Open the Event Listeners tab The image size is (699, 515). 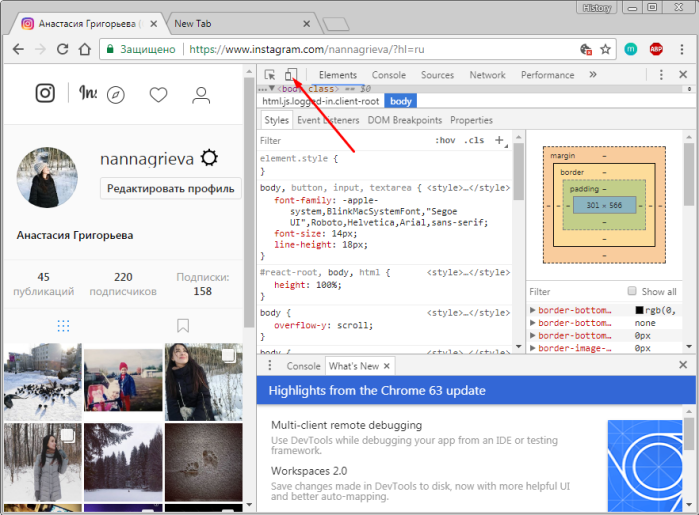328,120
